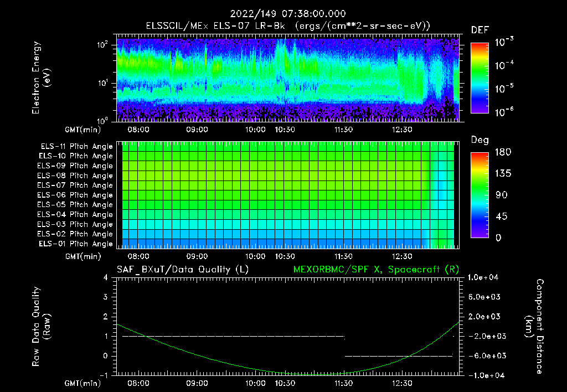Viewport: 567px width, 392px height.
Task: Click the white data quality line at level 0
Action: 399,356
